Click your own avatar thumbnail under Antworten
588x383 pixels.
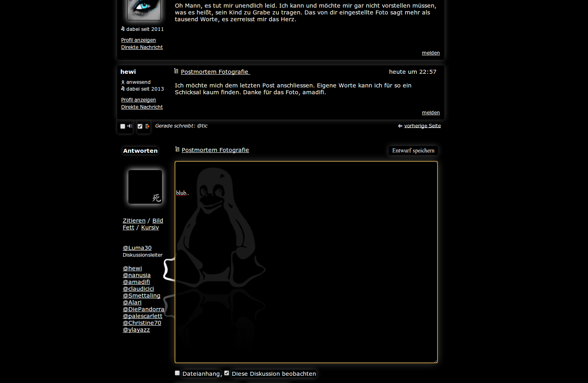tap(145, 187)
